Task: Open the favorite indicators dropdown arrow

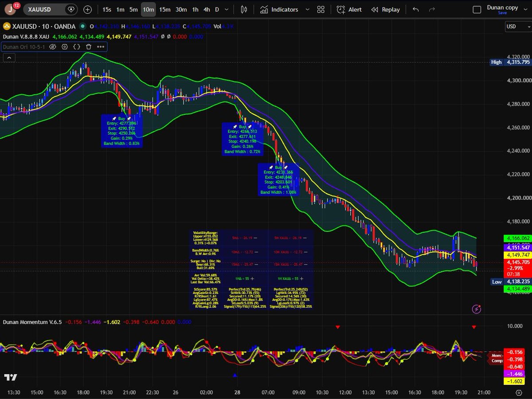Action: pos(307,9)
